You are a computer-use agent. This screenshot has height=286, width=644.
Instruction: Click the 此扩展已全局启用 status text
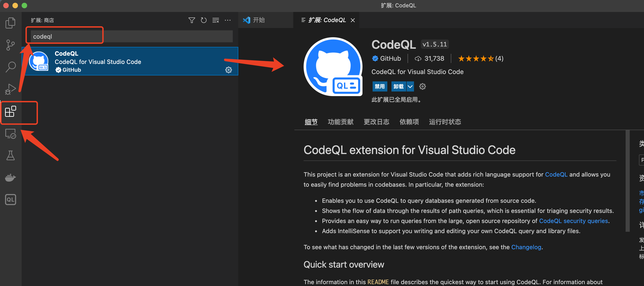point(397,100)
